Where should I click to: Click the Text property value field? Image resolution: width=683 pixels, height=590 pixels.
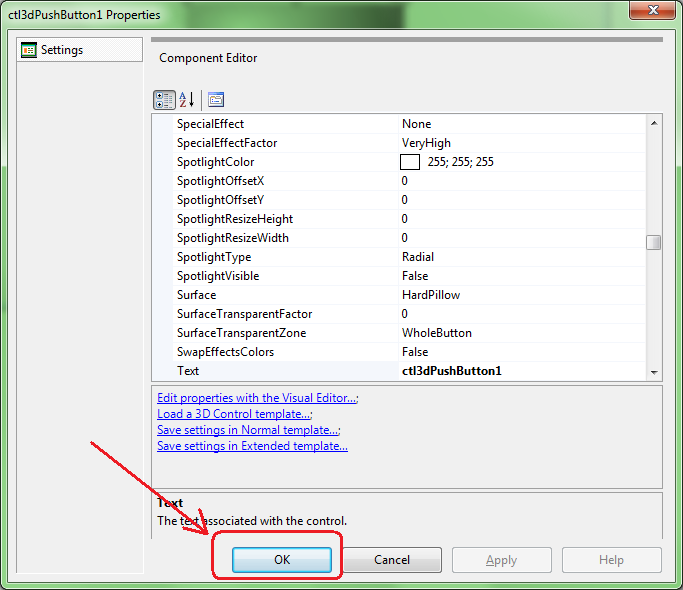(x=452, y=371)
